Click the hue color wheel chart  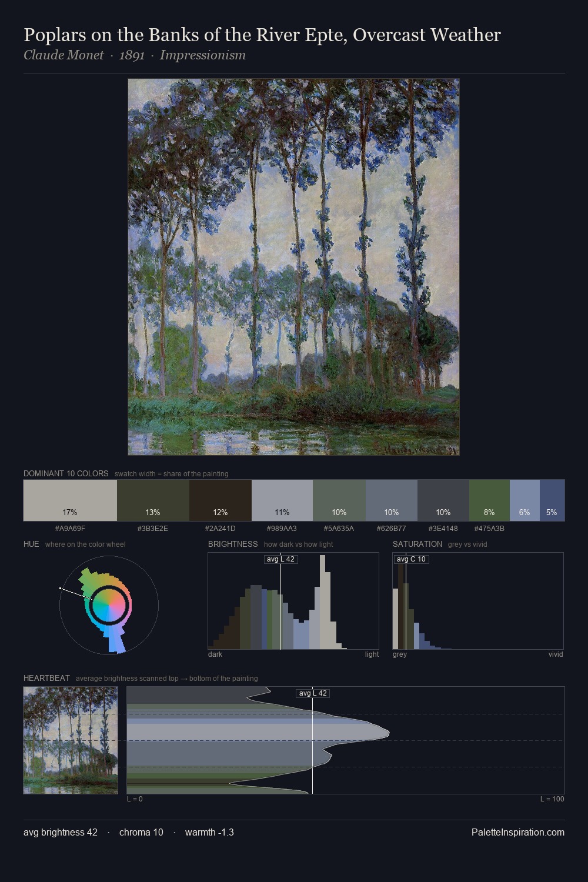pos(109,605)
